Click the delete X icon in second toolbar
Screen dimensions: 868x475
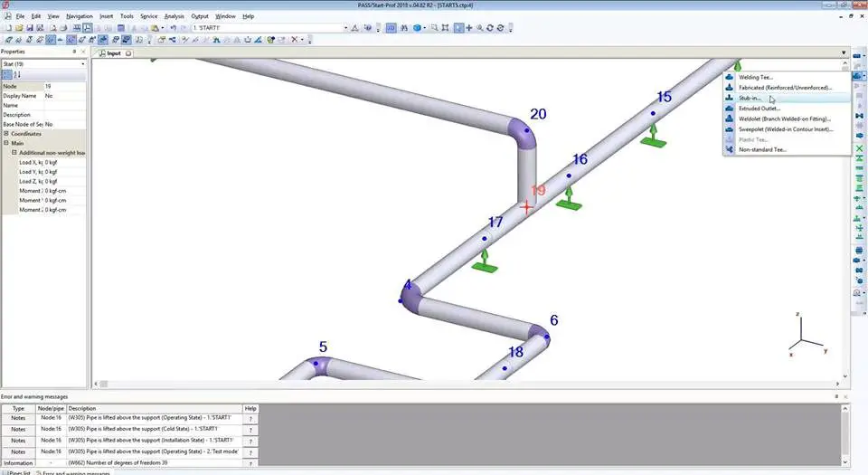(x=295, y=40)
